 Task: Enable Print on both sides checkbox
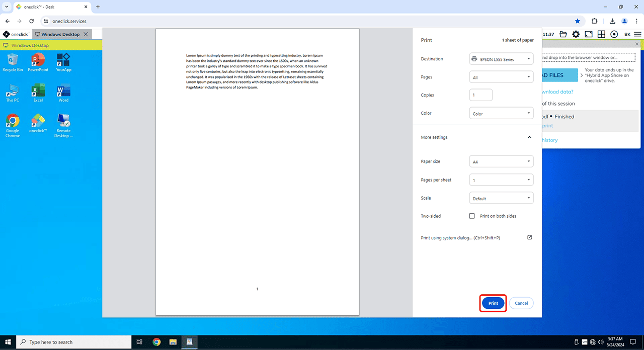click(472, 216)
